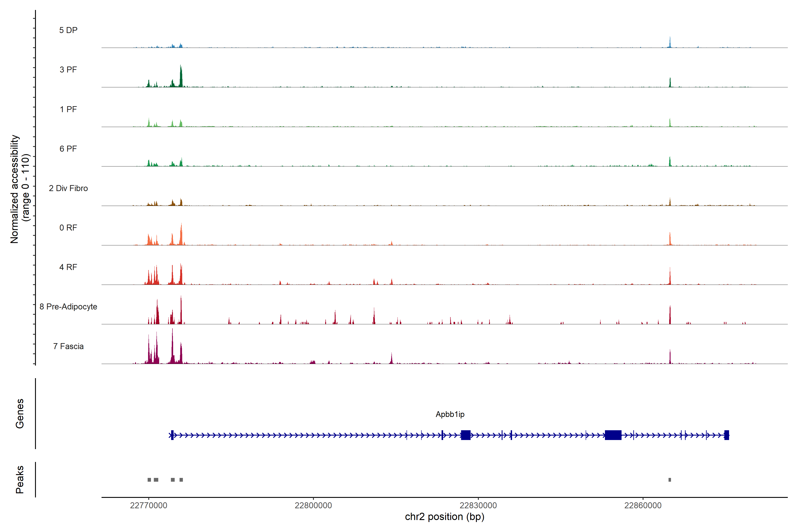
Task: Click the Genes panel label
Action: pyautogui.click(x=20, y=414)
